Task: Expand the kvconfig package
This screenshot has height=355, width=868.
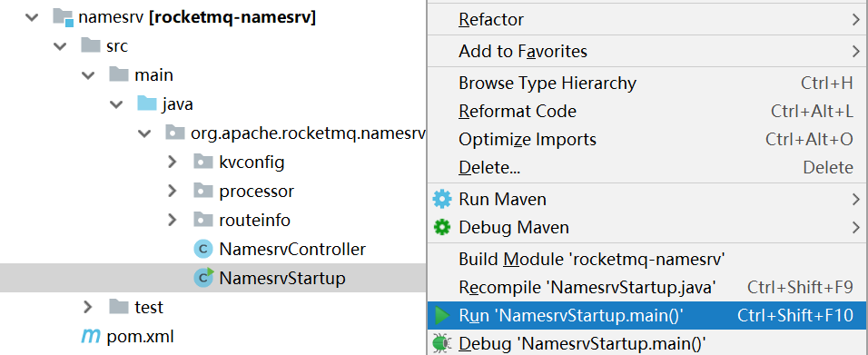Action: click(x=173, y=163)
